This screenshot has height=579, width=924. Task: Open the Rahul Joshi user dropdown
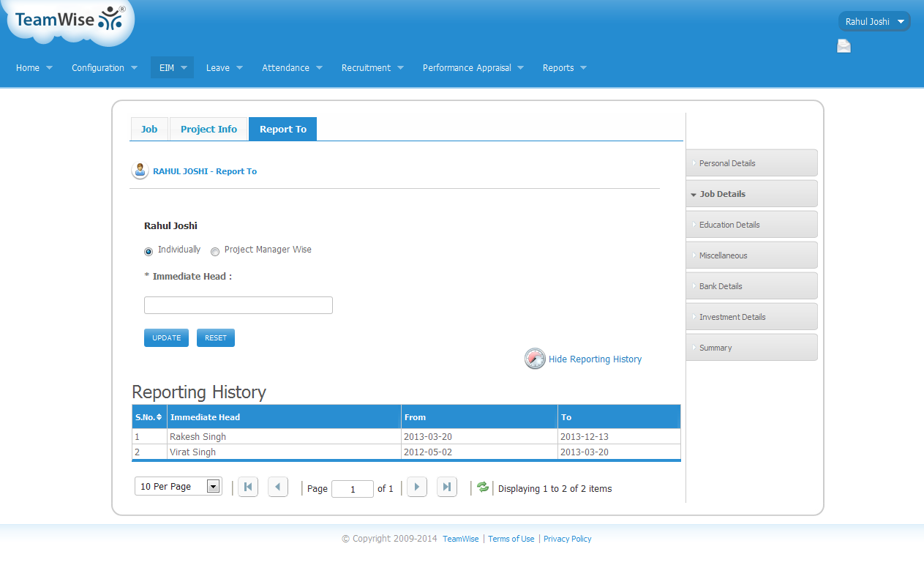pyautogui.click(x=874, y=22)
